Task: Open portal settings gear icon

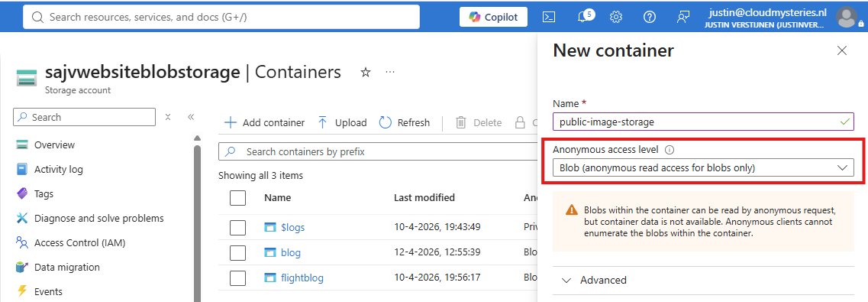Action: tap(615, 17)
